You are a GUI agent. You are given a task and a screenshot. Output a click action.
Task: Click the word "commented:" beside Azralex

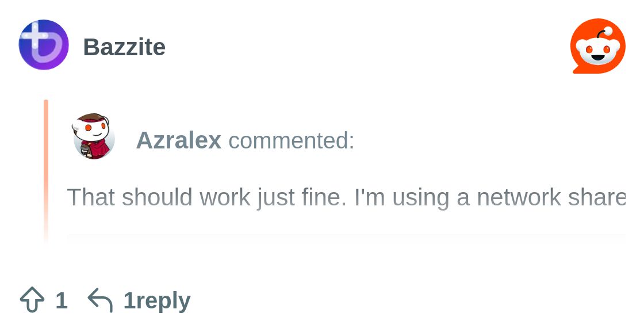pos(291,140)
